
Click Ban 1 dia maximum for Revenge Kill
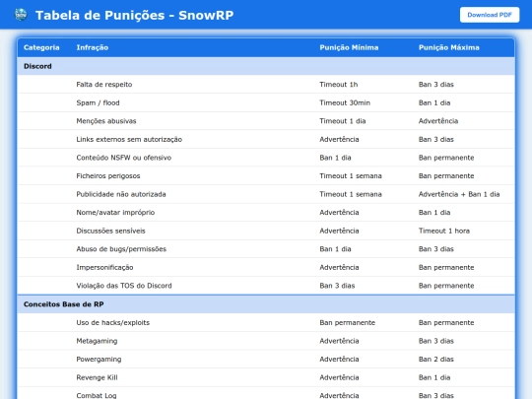[x=434, y=377]
